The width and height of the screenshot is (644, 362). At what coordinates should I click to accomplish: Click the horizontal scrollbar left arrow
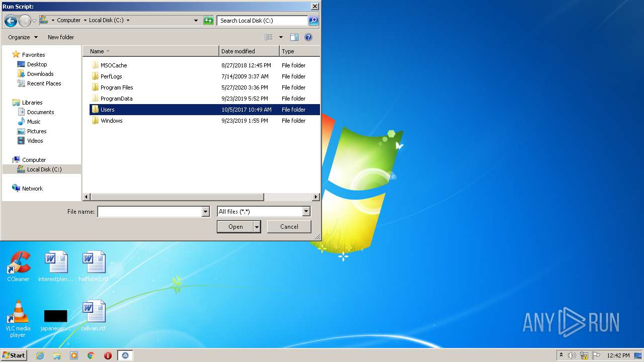pos(87,197)
